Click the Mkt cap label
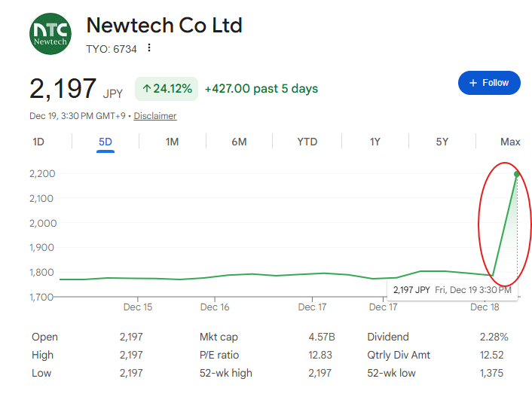 click(219, 337)
